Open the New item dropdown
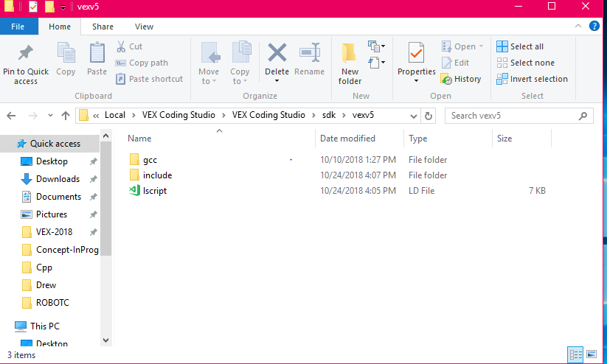 tap(376, 46)
